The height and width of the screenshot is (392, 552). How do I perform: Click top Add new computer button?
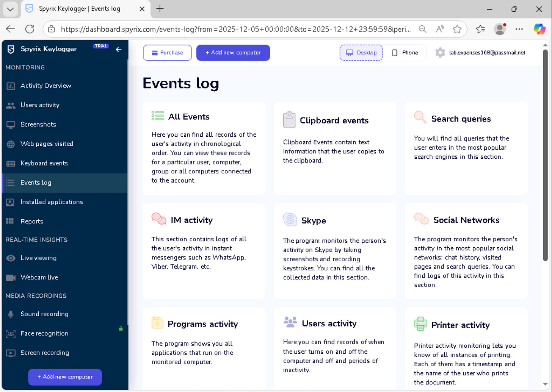pos(233,53)
